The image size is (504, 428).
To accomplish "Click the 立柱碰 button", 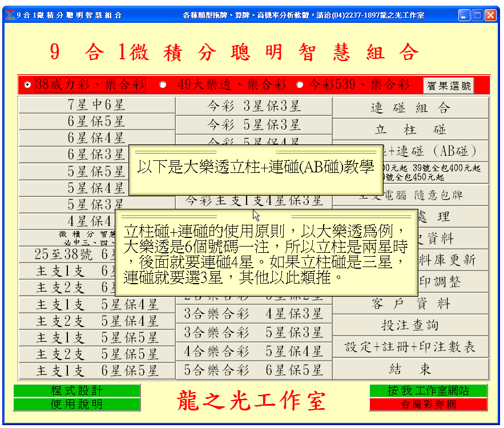I will click(x=410, y=130).
